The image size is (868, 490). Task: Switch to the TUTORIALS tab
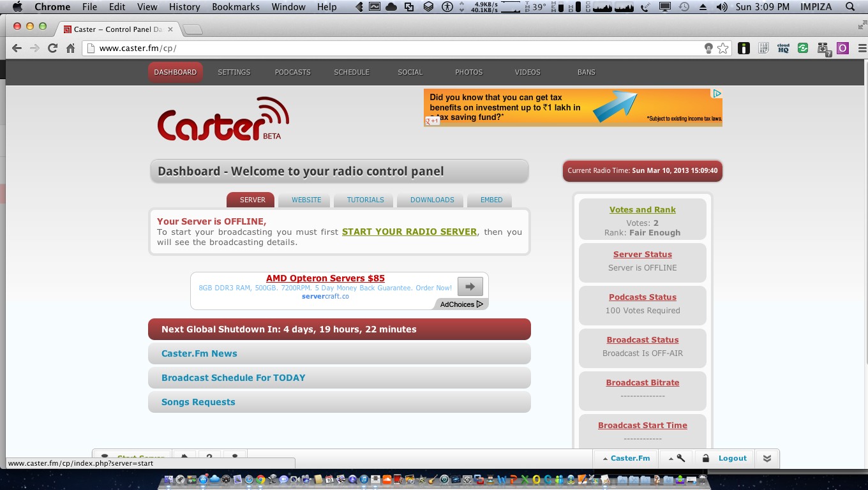tap(365, 200)
